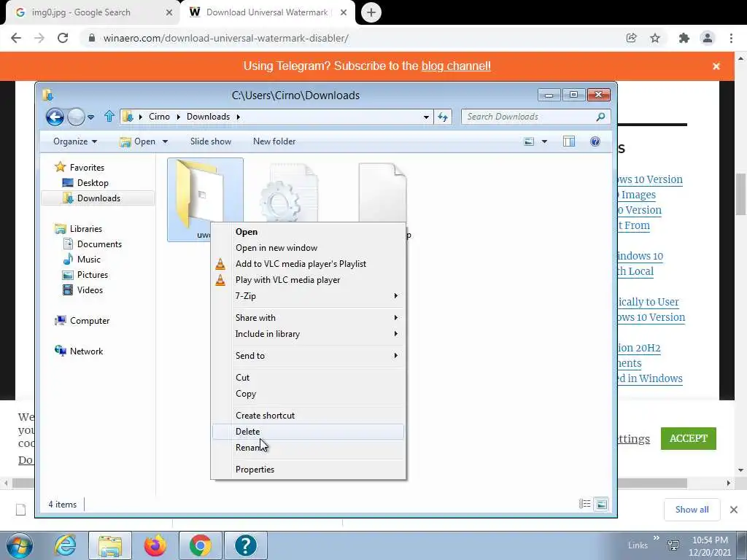This screenshot has height=560, width=747.
Task: Click the Explorer help icon
Action: (595, 141)
